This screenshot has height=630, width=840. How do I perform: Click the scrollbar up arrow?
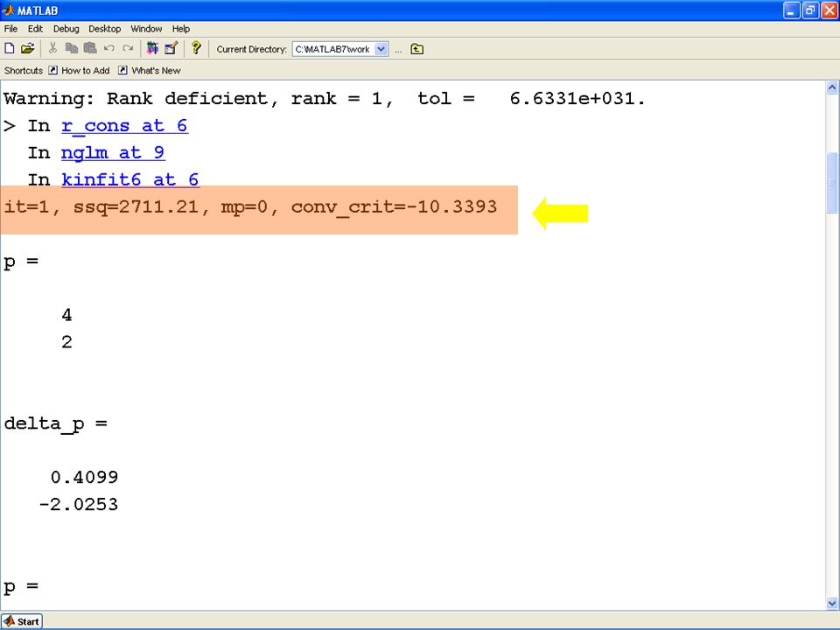[x=832, y=87]
